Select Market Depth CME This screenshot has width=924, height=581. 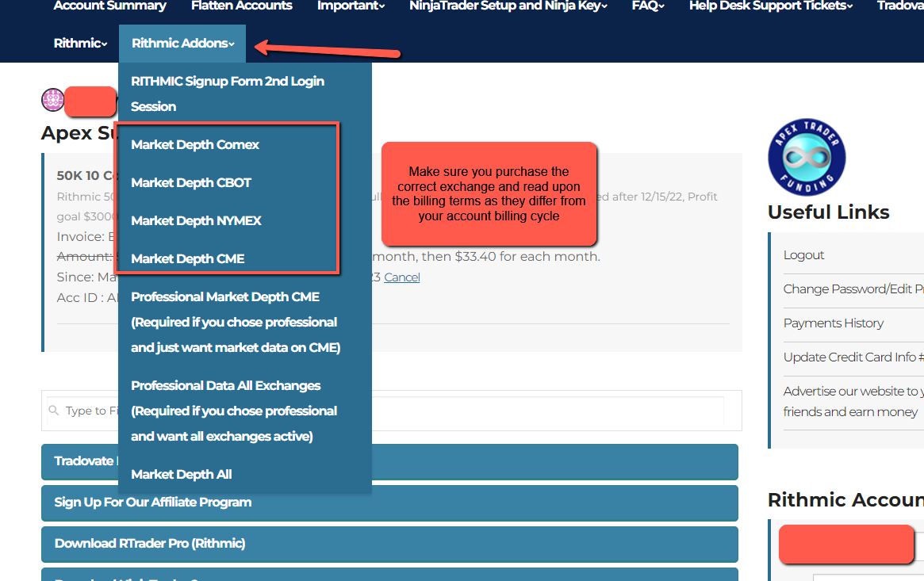(x=187, y=259)
